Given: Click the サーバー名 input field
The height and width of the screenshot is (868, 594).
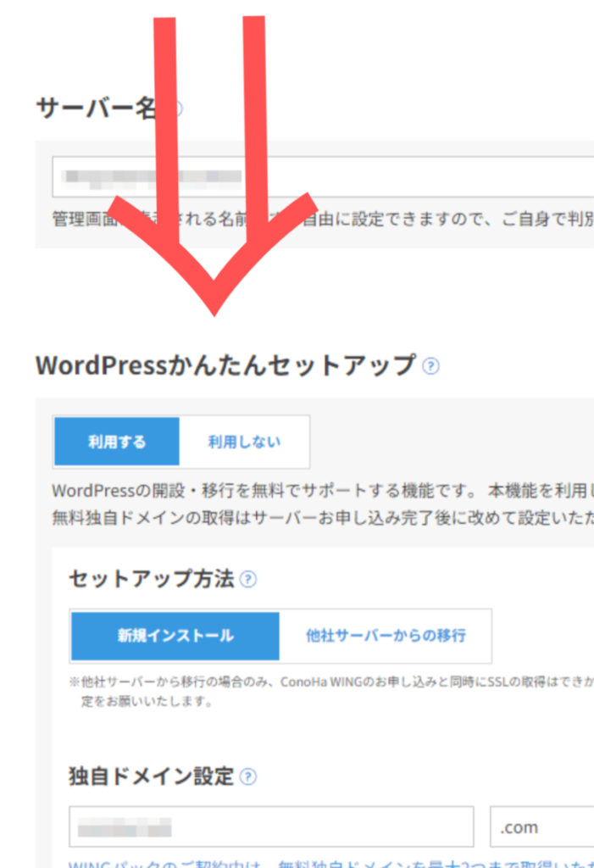Looking at the screenshot, I should pos(324,176).
